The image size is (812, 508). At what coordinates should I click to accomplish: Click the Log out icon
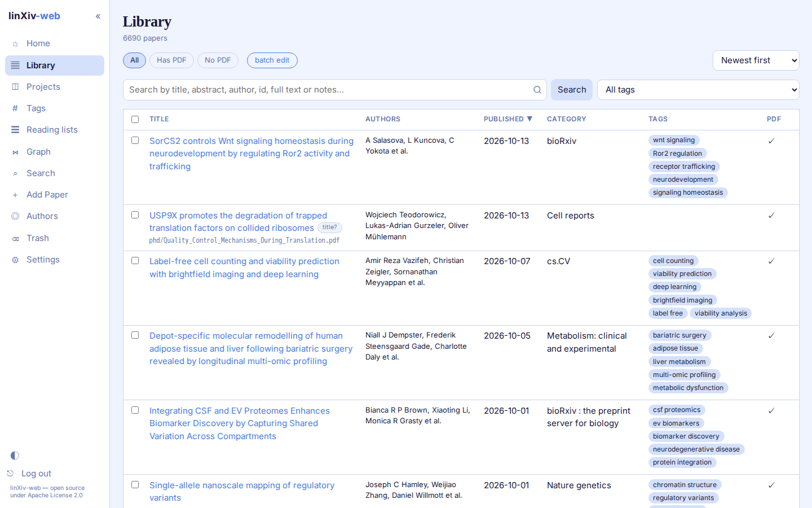click(10, 474)
